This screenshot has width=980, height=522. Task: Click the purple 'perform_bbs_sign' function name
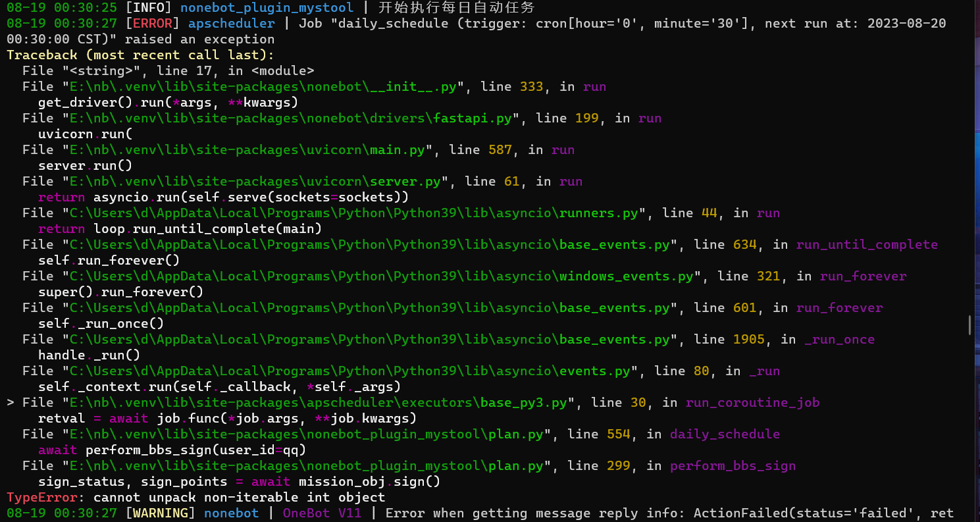coord(733,466)
